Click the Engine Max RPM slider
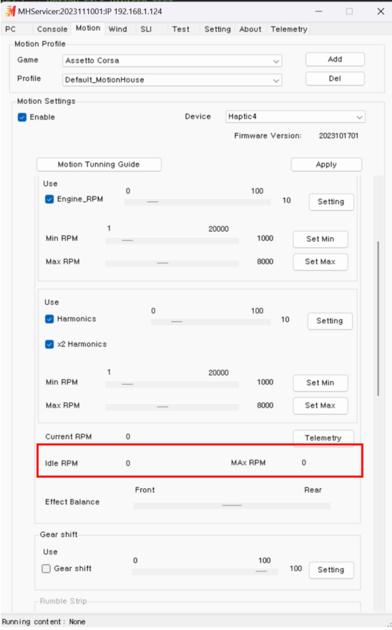The image size is (392, 630). (172, 263)
